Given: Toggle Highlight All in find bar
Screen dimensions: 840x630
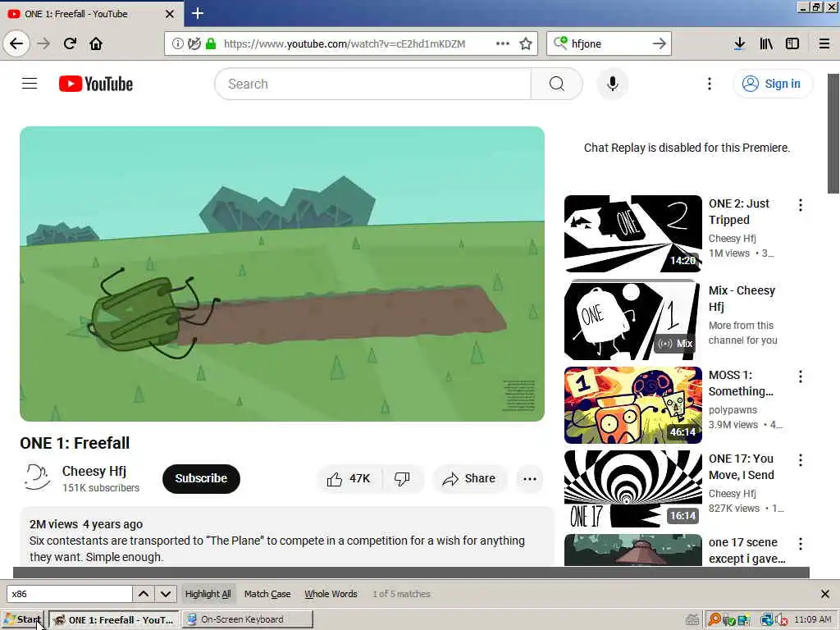Looking at the screenshot, I should point(208,594).
